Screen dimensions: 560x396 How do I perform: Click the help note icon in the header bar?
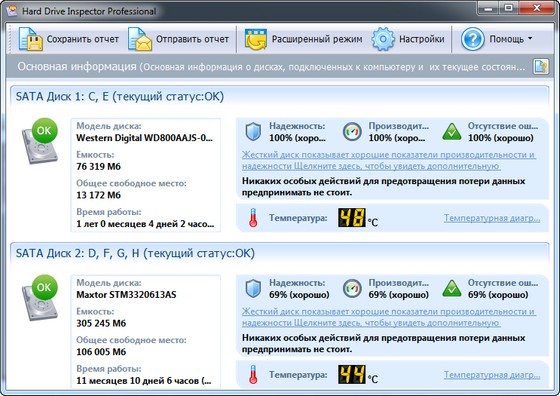tap(541, 67)
